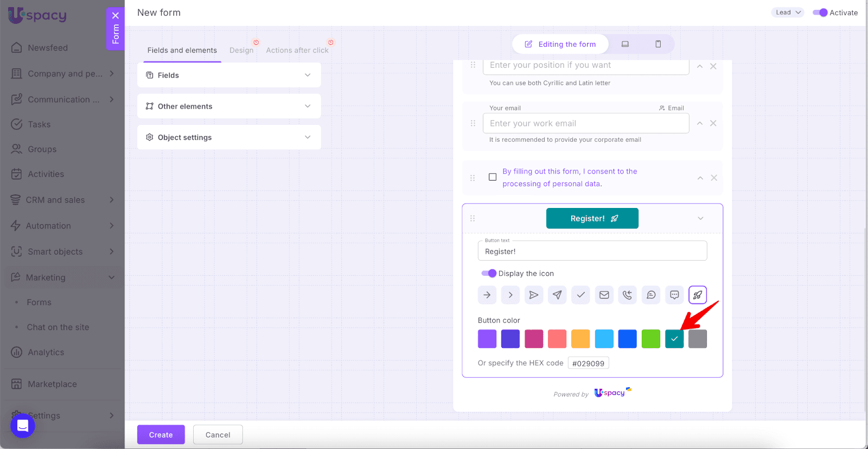This screenshot has height=449, width=868.
Task: Open the chat support bubble icon
Action: pos(23,426)
